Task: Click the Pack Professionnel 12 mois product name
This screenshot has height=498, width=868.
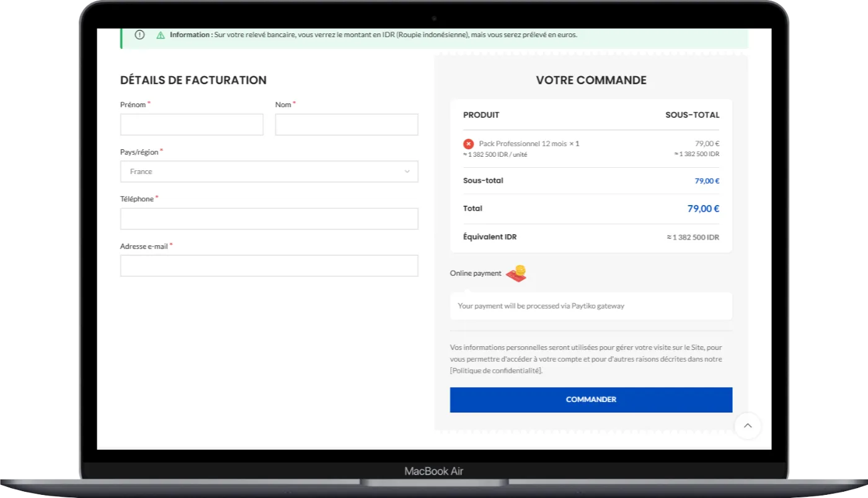Action: click(522, 144)
